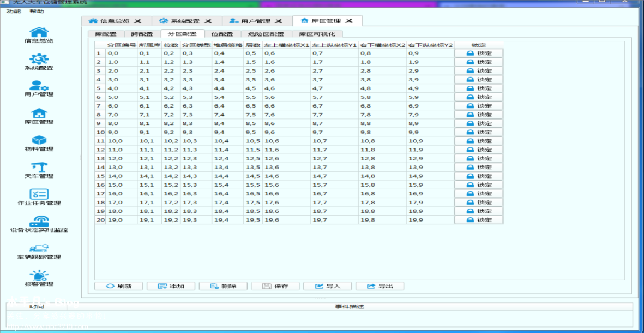The height and width of the screenshot is (333, 644).
Task: Switch to the 位配置 tab
Action: click(222, 34)
